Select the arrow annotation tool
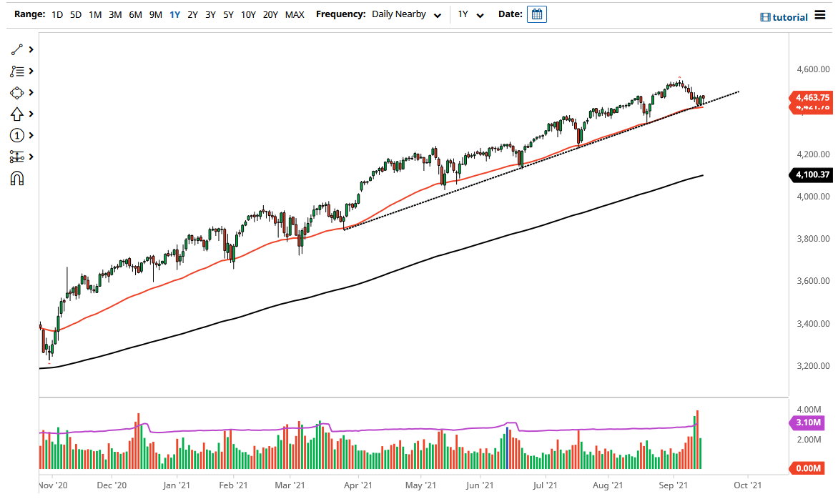838x504 pixels. pyautogui.click(x=16, y=114)
